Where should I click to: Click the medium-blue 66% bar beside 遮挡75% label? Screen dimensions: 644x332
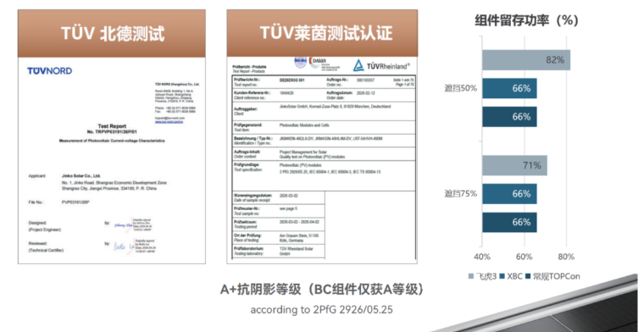[x=509, y=194]
